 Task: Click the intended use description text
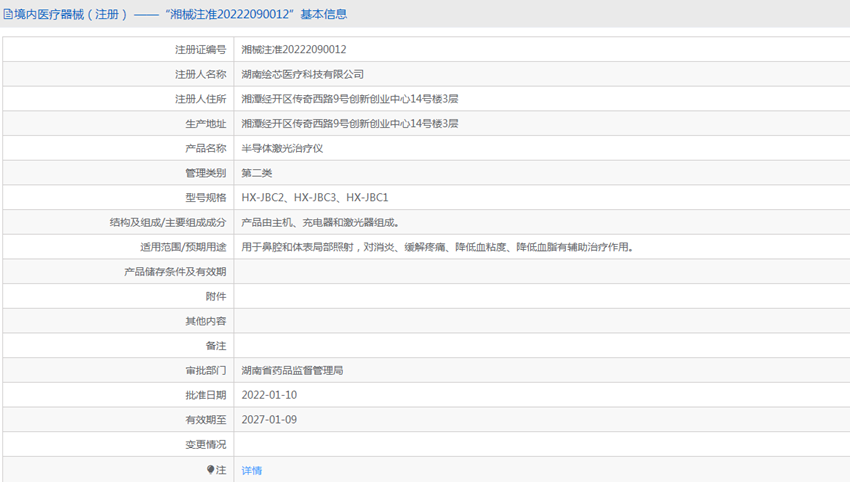(x=437, y=247)
